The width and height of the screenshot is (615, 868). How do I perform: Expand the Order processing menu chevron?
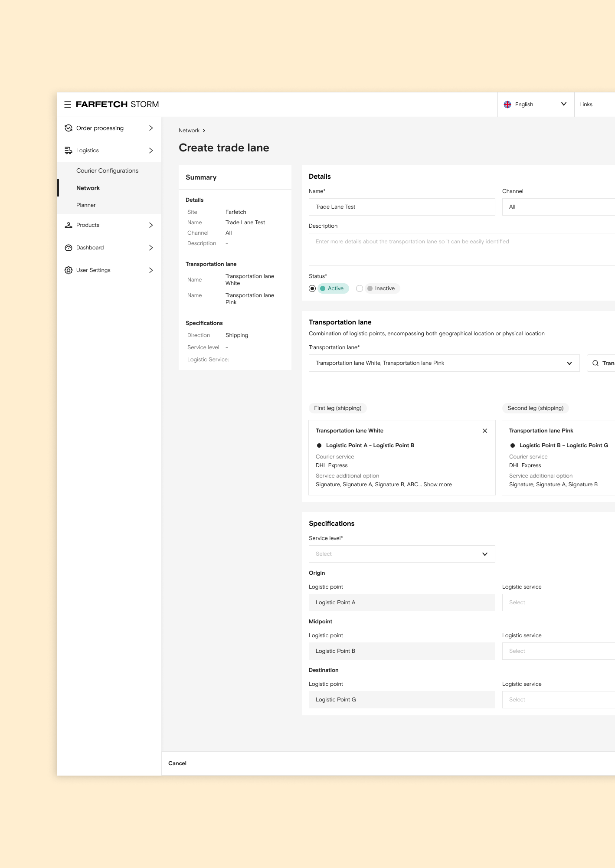pyautogui.click(x=151, y=128)
